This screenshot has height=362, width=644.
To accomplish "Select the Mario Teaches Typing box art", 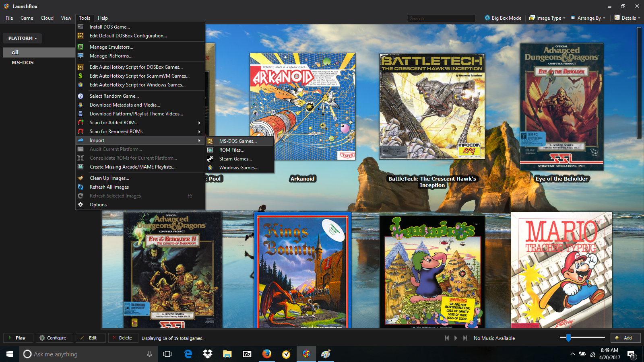I will (x=561, y=270).
